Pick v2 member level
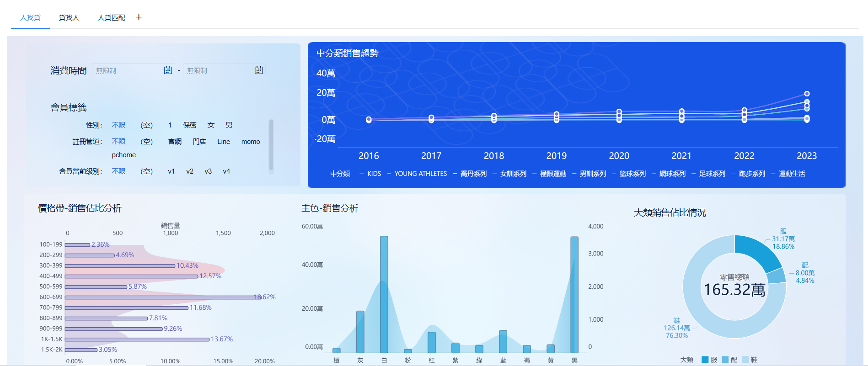The height and width of the screenshot is (366, 868). click(x=190, y=171)
